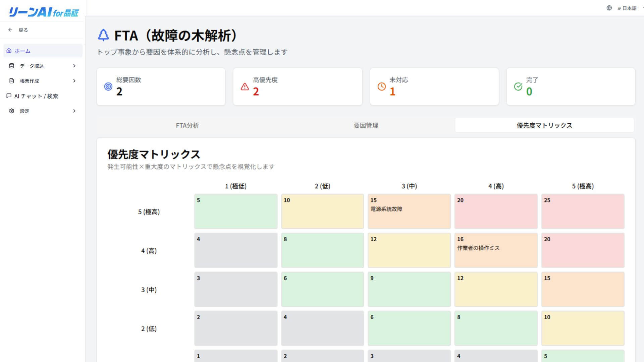This screenshot has height=362, width=644.
Task: Expand the 帳票作成 chevron
Action: click(74, 81)
